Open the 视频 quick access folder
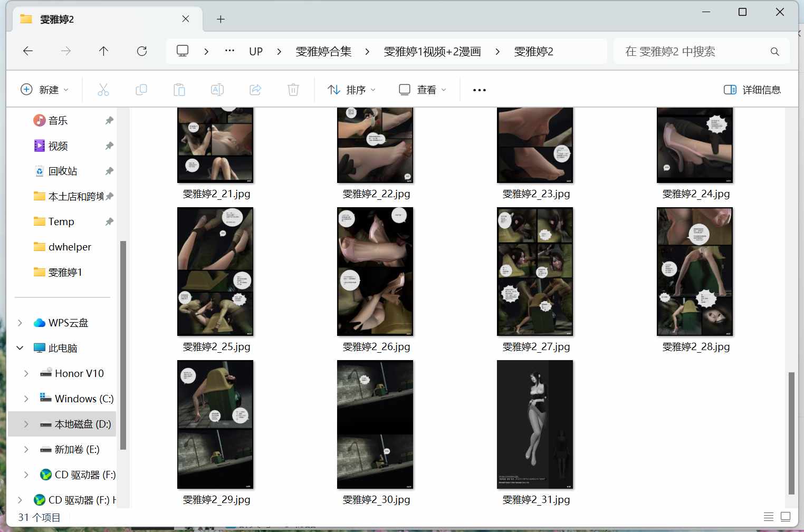Viewport: 804px width, 532px height. click(x=58, y=146)
